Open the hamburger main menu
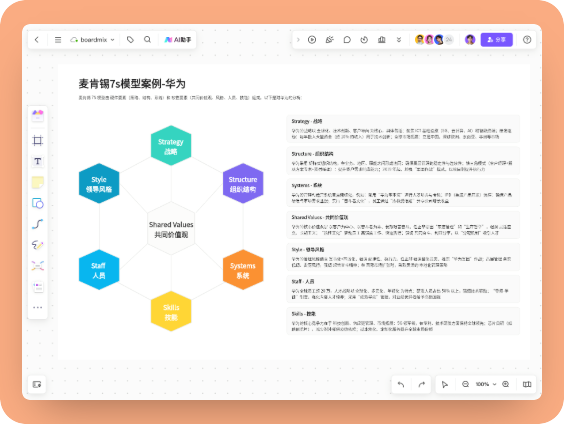This screenshot has width=565, height=424. [58, 40]
